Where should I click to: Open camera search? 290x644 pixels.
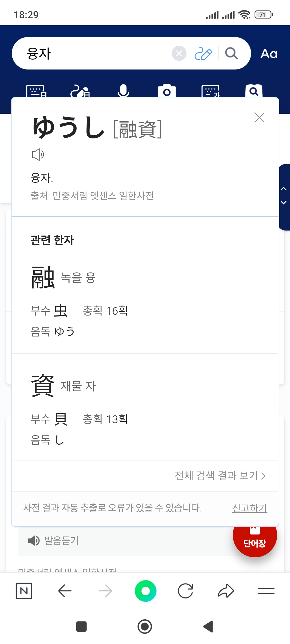coord(167,91)
